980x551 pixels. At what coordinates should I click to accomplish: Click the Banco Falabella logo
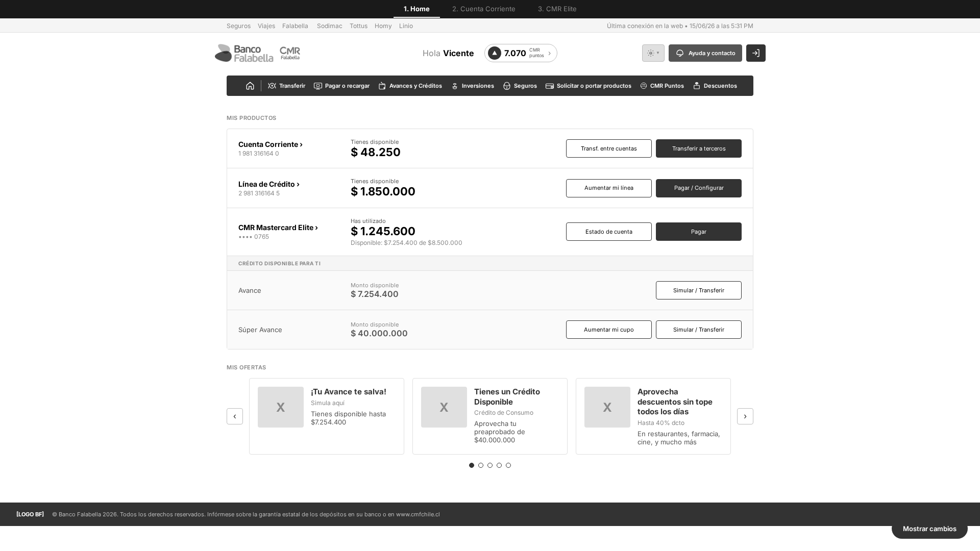pyautogui.click(x=244, y=53)
